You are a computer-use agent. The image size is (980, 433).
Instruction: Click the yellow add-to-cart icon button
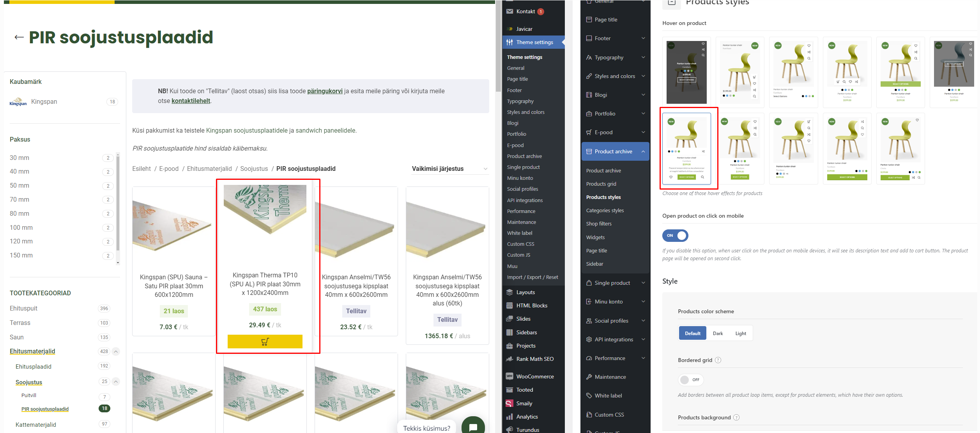[265, 342]
